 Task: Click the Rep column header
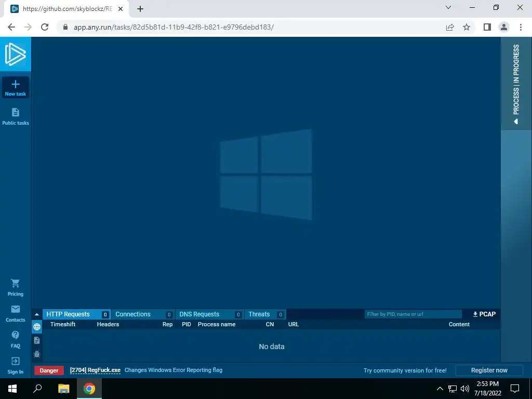167,324
